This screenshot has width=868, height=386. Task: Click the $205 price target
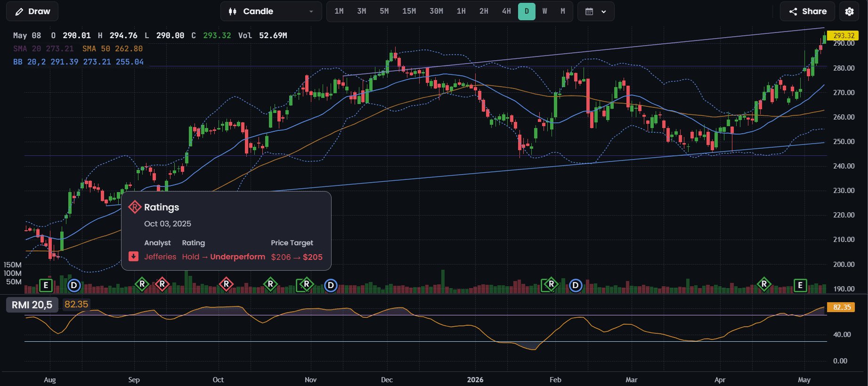[313, 257]
